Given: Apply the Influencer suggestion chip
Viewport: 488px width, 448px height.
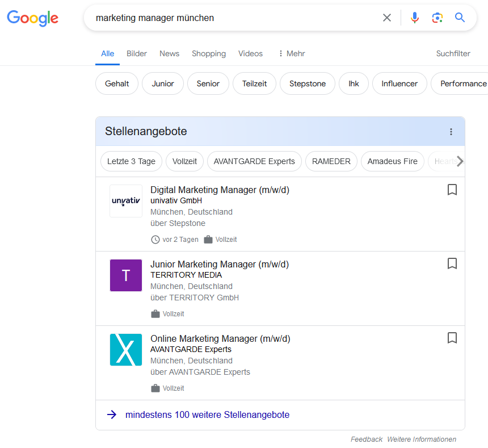Looking at the screenshot, I should 399,83.
